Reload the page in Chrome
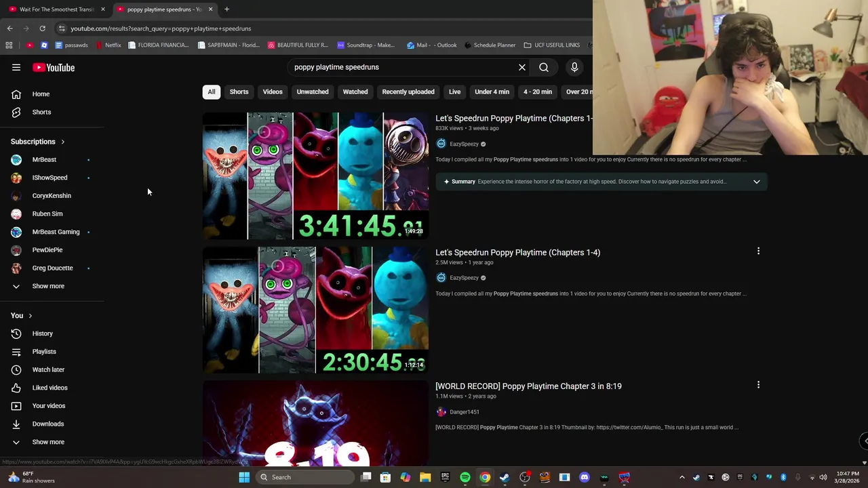The height and width of the screenshot is (488, 868). (x=42, y=28)
